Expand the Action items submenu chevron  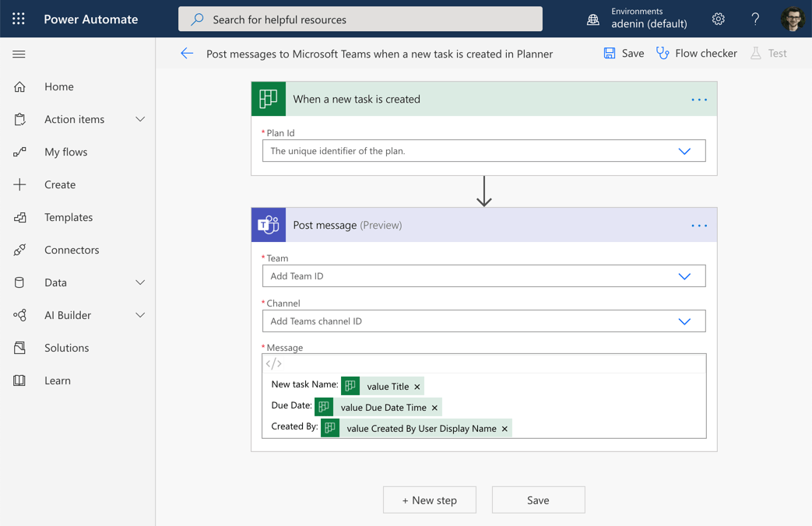pos(140,119)
